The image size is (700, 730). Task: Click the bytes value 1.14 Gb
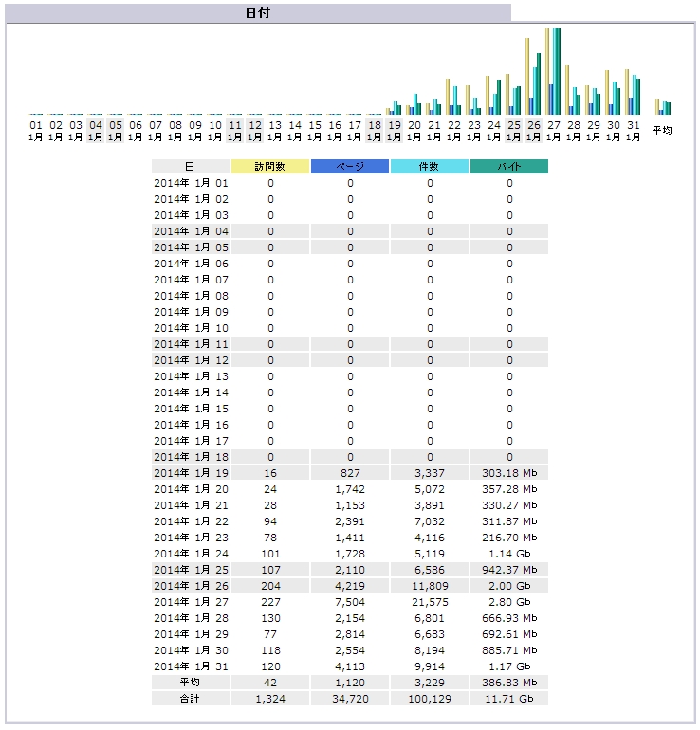[509, 554]
